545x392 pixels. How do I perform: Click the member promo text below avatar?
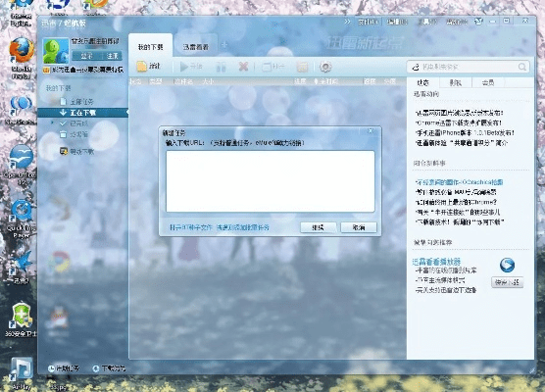[87, 71]
